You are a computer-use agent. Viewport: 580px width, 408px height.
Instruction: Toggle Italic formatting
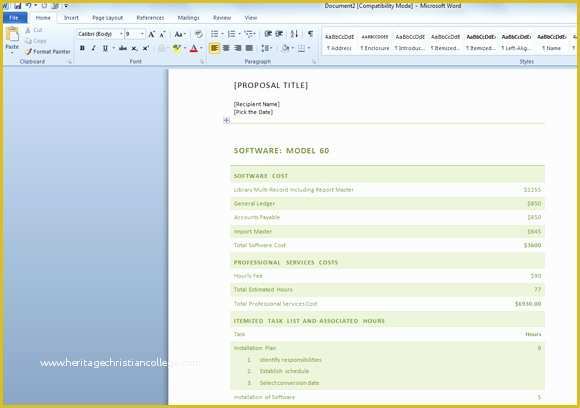pos(94,48)
